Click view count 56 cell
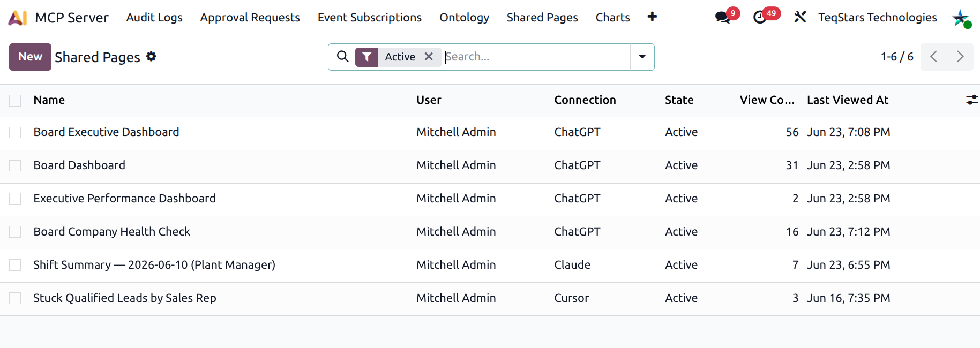This screenshot has height=348, width=980. pyautogui.click(x=792, y=132)
